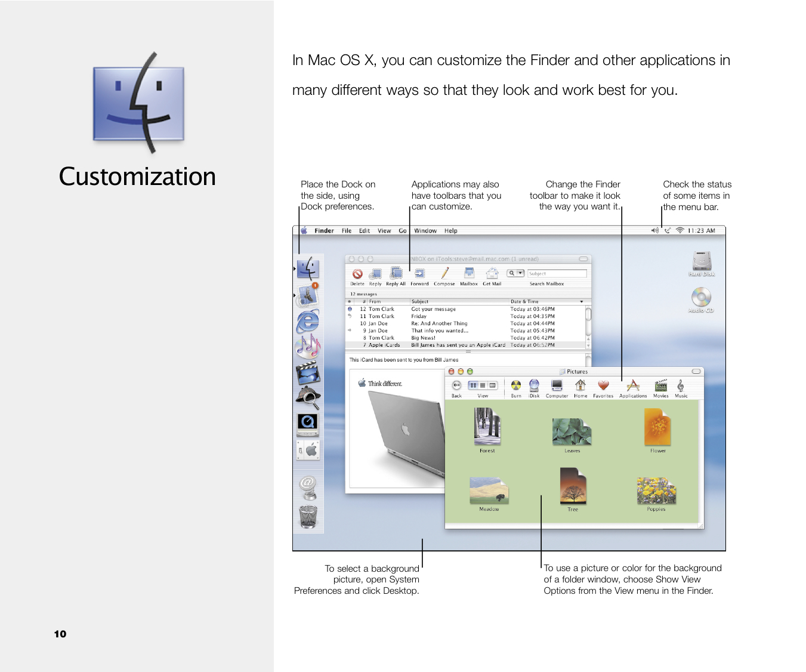Toggle the Mail window toolbar pill button
This screenshot has height=672, width=806.
(x=583, y=259)
